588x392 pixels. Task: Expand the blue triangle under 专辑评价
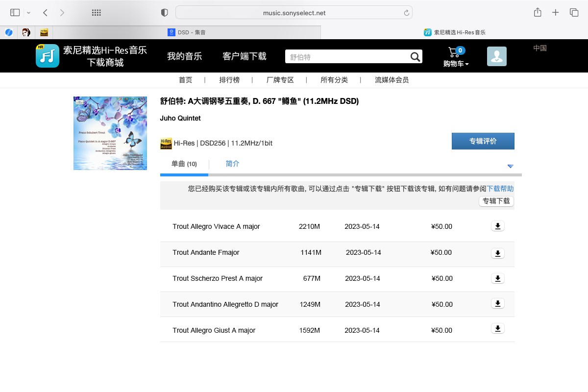510,166
